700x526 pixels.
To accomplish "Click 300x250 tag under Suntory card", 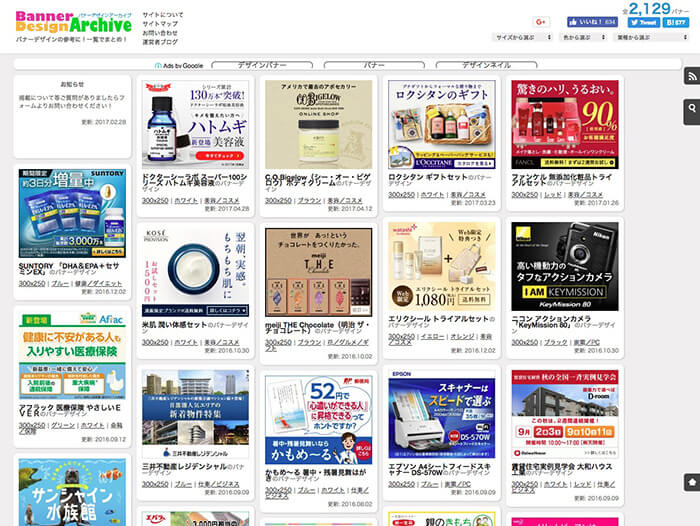I will point(32,284).
